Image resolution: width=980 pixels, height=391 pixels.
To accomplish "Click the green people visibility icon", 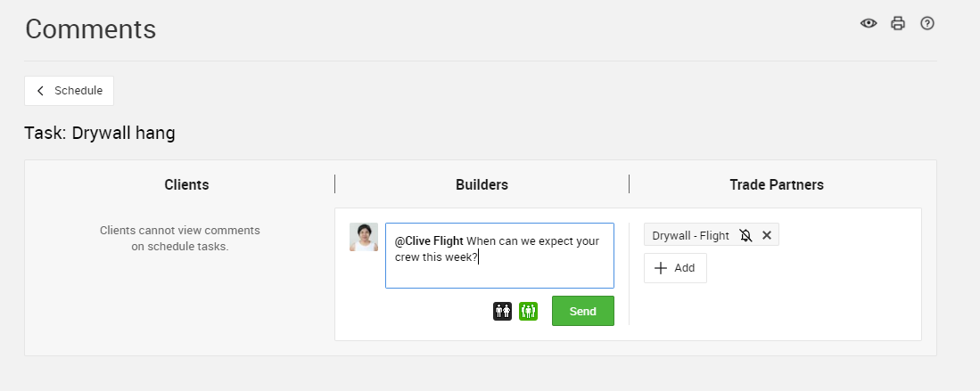I will coord(528,311).
